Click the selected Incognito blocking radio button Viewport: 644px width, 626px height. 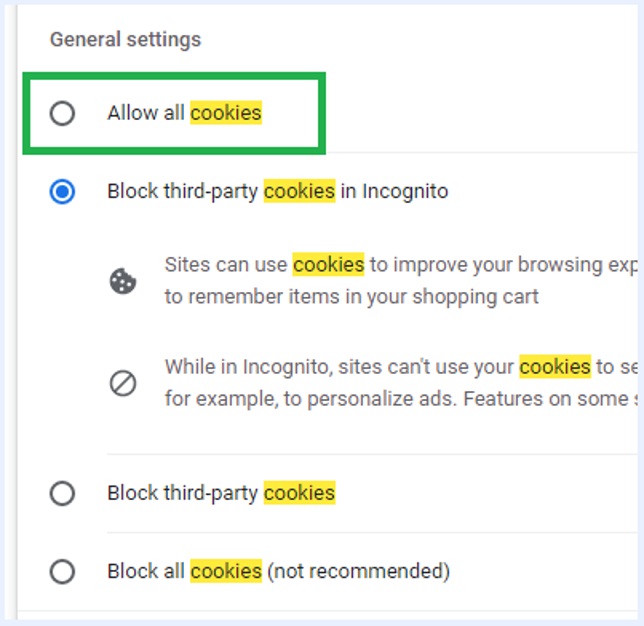pyautogui.click(x=62, y=191)
